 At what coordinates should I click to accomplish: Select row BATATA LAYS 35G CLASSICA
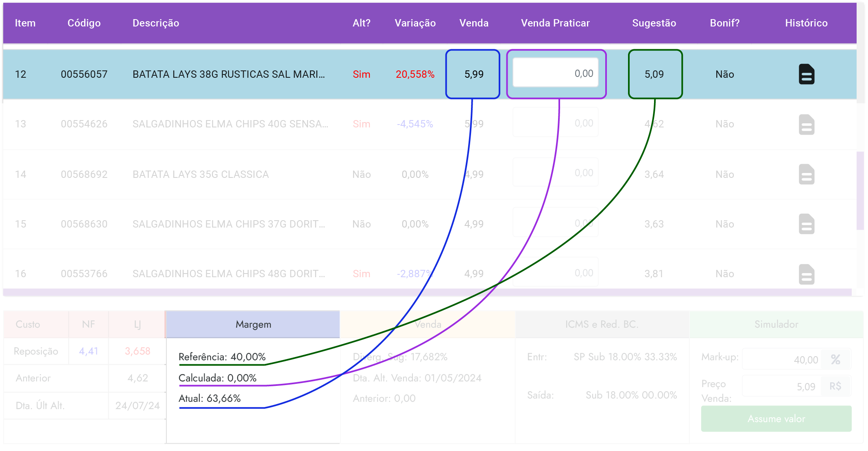point(201,175)
